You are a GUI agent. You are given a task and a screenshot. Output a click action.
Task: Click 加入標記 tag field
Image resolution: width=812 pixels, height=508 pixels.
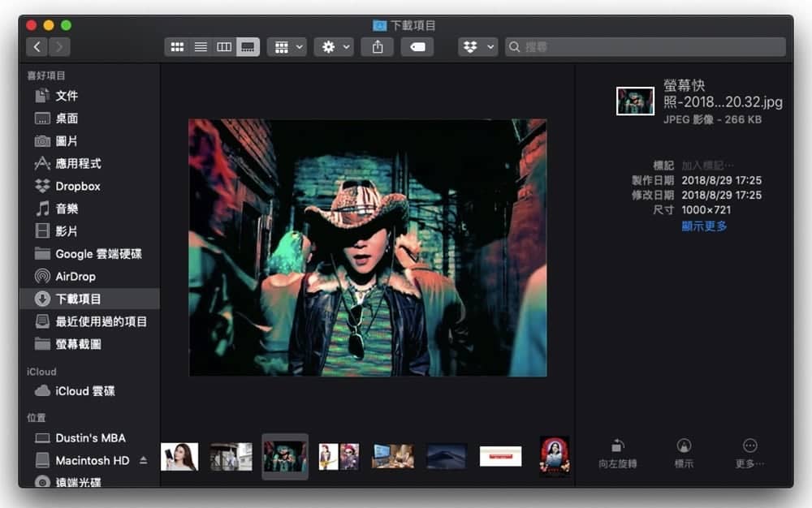[707, 166]
